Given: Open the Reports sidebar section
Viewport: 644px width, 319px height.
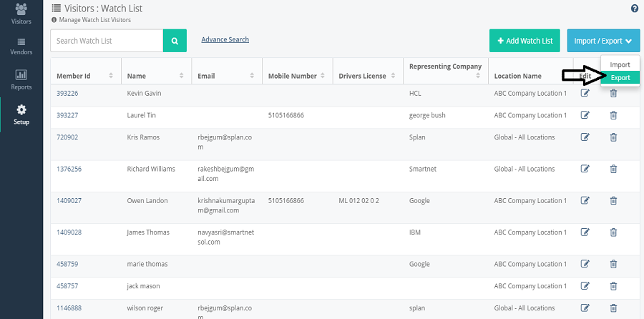Looking at the screenshot, I should (21, 80).
